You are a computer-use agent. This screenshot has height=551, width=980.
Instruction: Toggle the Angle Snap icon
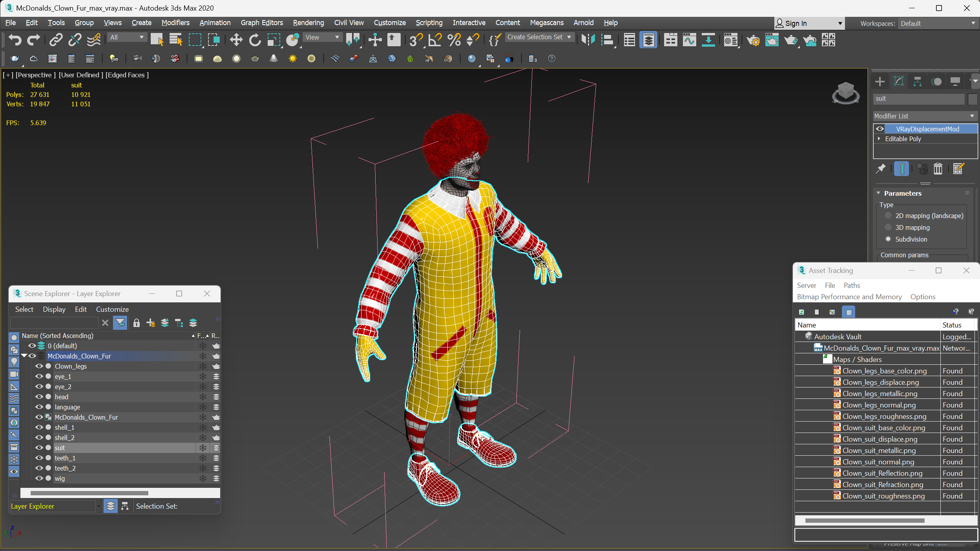[435, 40]
